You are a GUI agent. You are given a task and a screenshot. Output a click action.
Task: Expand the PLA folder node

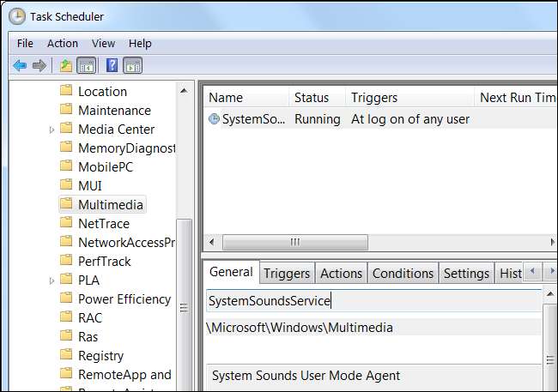(52, 280)
